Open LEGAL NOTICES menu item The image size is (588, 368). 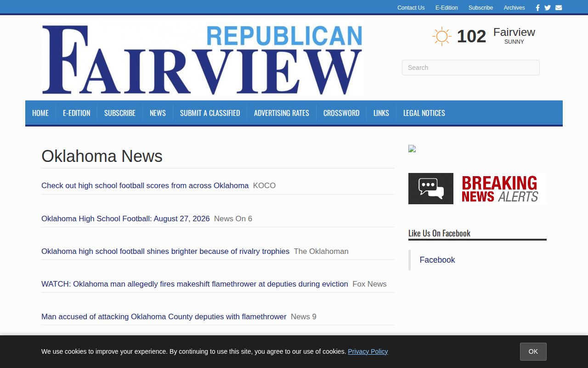click(x=424, y=113)
